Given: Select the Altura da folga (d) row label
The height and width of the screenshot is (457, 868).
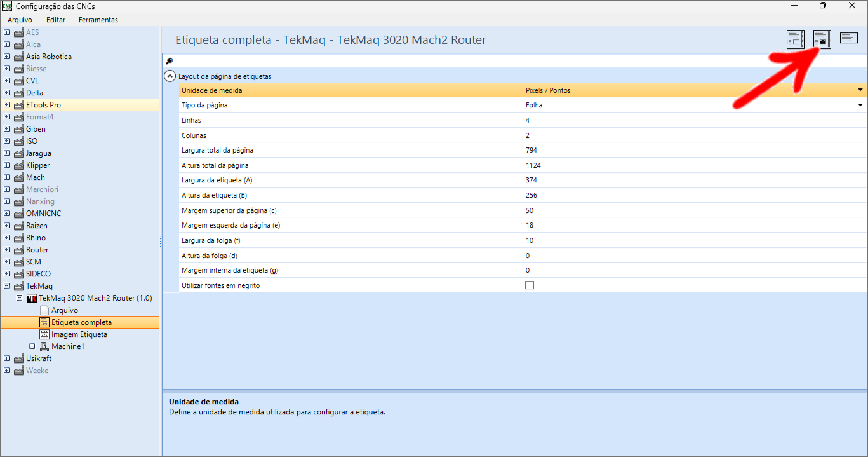Looking at the screenshot, I should tap(211, 256).
